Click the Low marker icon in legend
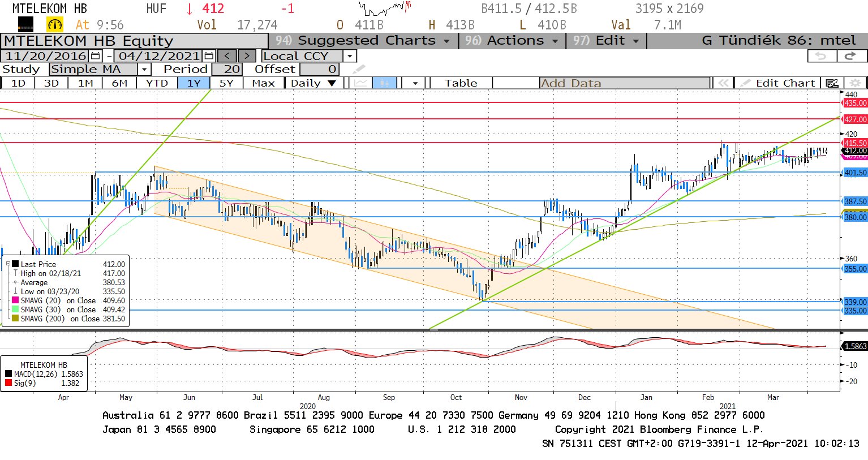Image resolution: width=868 pixels, height=460 pixels. (x=15, y=291)
